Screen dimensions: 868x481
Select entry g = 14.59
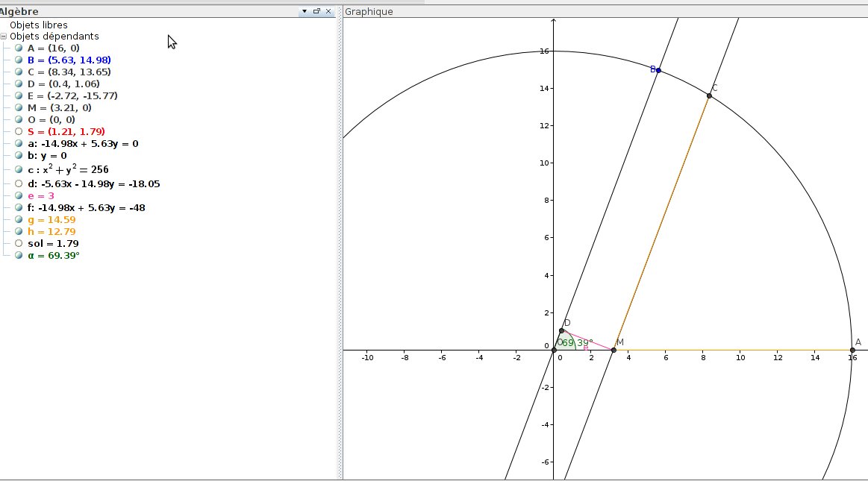pos(51,219)
